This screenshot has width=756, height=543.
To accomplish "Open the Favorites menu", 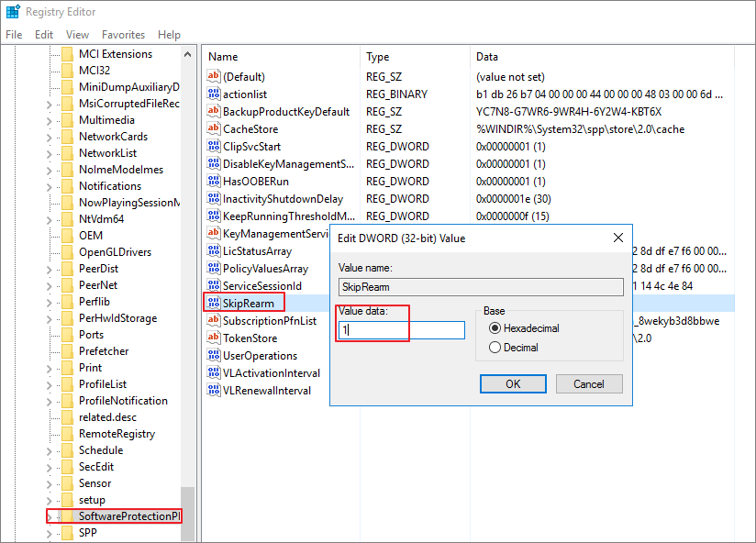I will pos(123,34).
